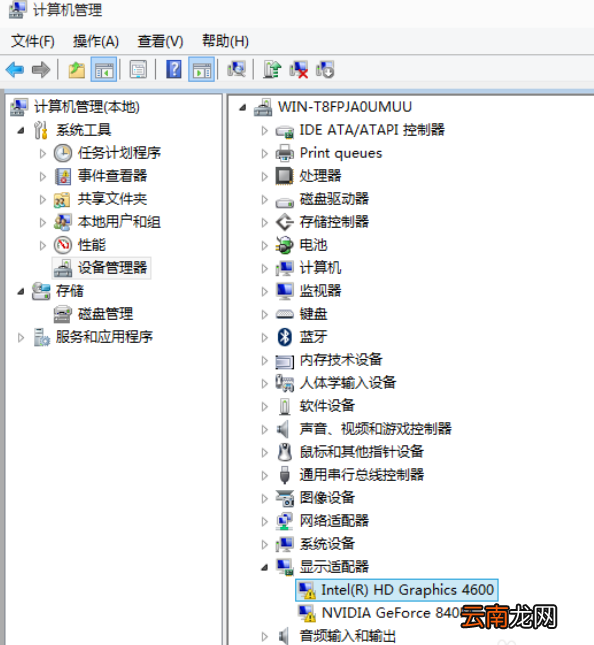Click the 事件查看器 icon
This screenshot has height=645, width=594.
pyautogui.click(x=63, y=176)
